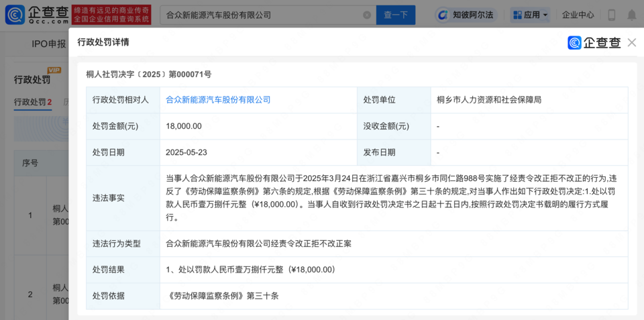Open 企业中心 in the header
Viewport: 644px width, 320px height.
[x=578, y=15]
